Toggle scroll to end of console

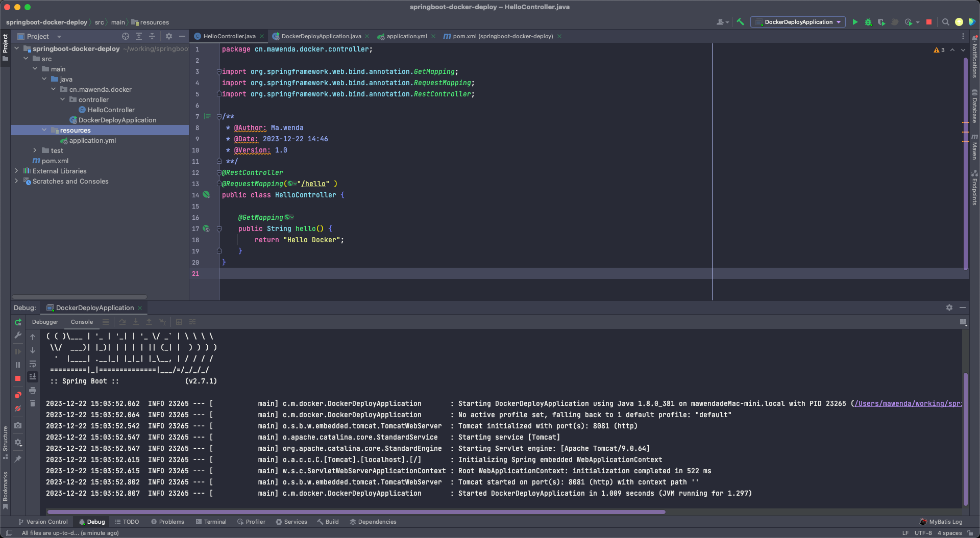[33, 376]
